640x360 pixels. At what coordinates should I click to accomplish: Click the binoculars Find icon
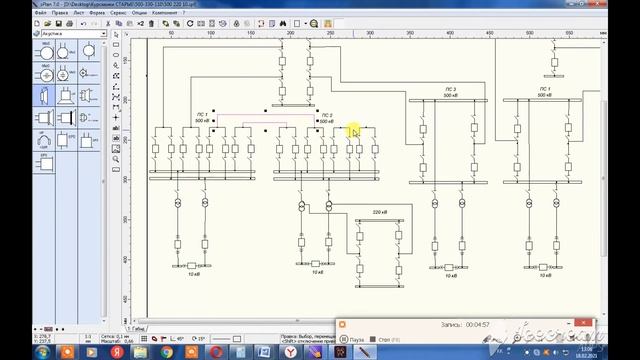(x=283, y=24)
